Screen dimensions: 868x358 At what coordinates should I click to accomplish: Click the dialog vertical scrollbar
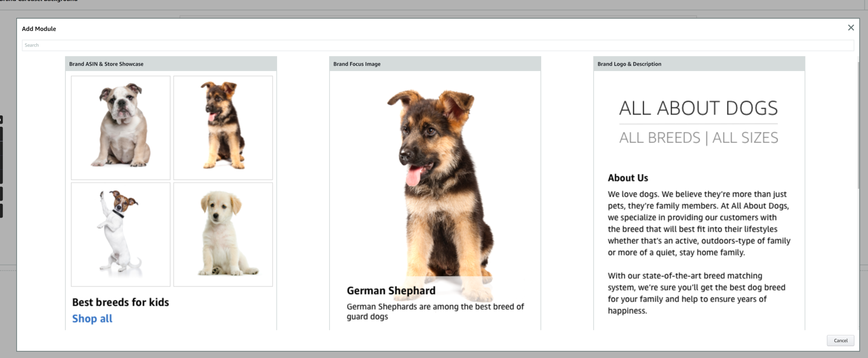click(x=859, y=126)
